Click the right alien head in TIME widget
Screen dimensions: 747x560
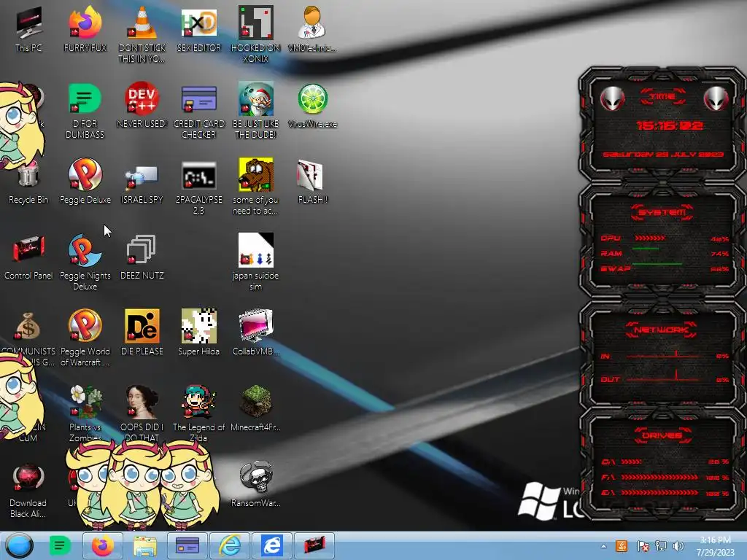click(x=716, y=98)
